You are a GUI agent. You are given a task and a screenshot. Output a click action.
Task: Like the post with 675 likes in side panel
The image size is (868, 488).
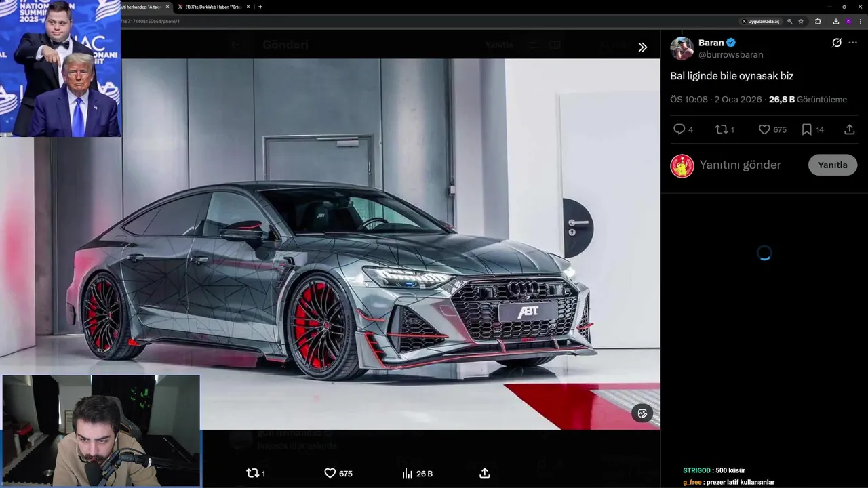tap(772, 129)
